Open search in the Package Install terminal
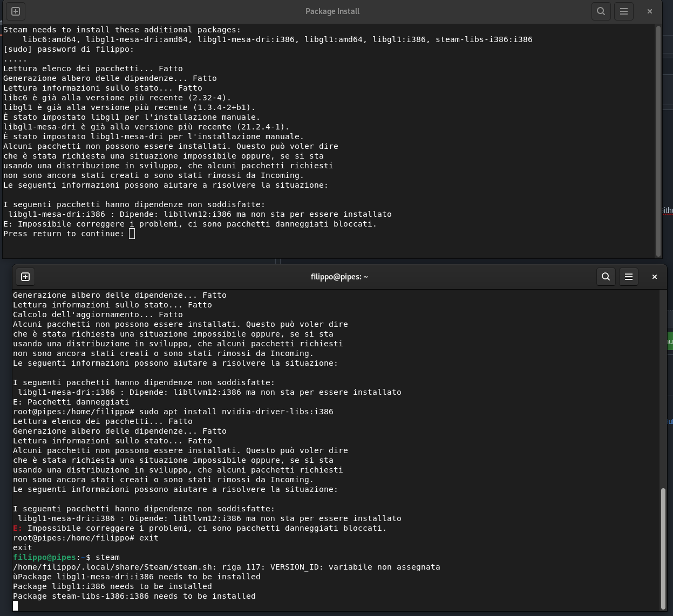This screenshot has width=673, height=616. 601,11
